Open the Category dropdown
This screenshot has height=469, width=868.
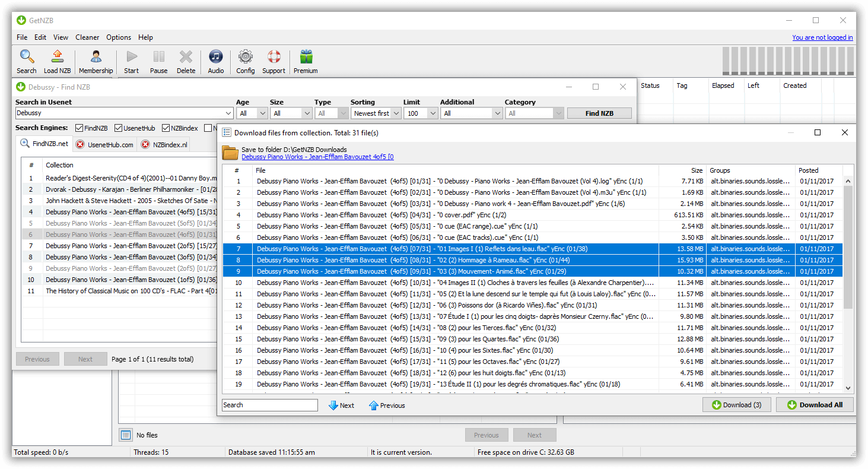tap(534, 113)
